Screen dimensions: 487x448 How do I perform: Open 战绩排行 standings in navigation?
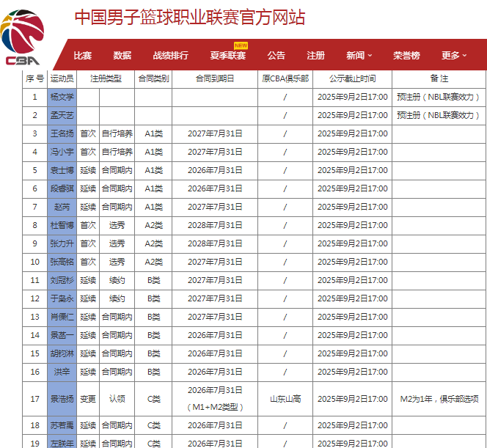click(170, 56)
